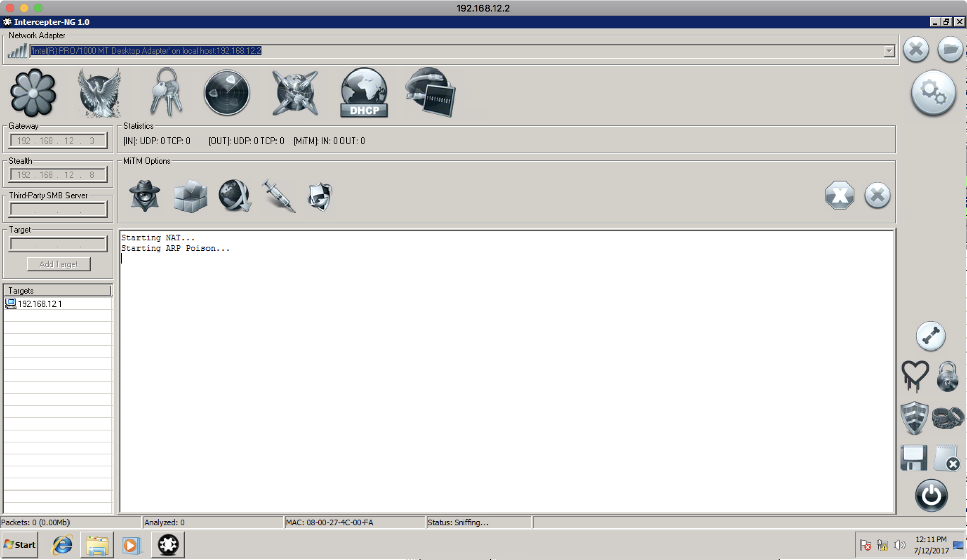The width and height of the screenshot is (967, 560).
Task: Click the 'MAC: 08-00-27-4C-00-FA' status text
Action: [329, 523]
